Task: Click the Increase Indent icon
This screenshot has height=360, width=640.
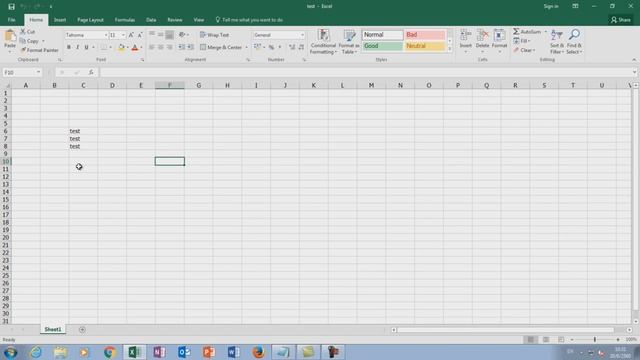Action: (190, 47)
